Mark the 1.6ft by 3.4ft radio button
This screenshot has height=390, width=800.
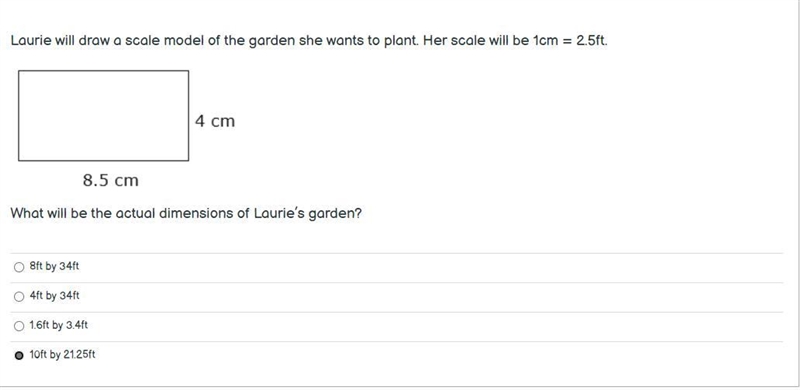click(19, 326)
